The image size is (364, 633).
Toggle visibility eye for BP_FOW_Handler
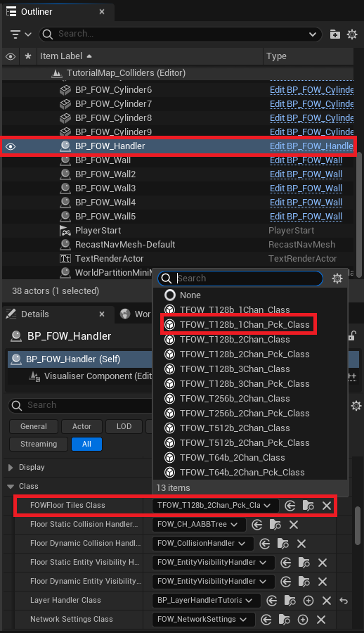click(11, 146)
